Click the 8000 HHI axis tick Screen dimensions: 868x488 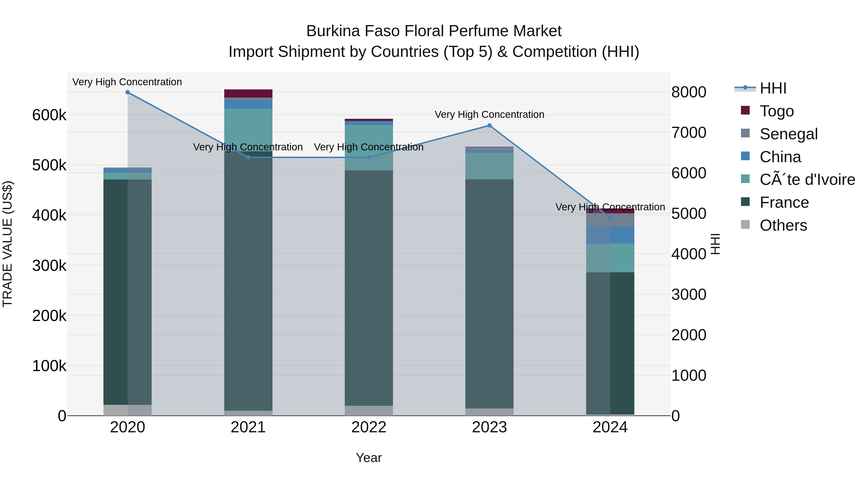689,92
